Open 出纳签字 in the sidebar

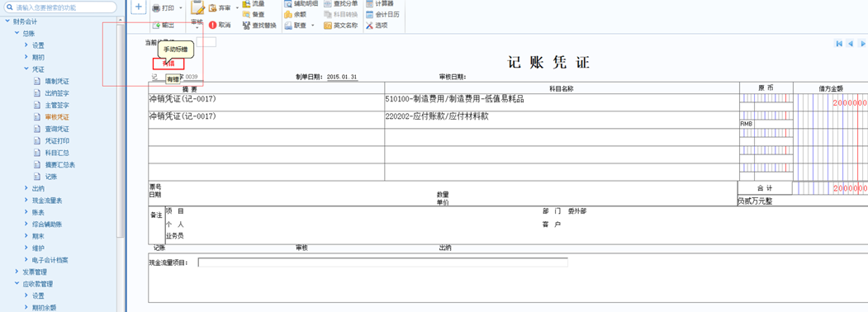coord(57,93)
